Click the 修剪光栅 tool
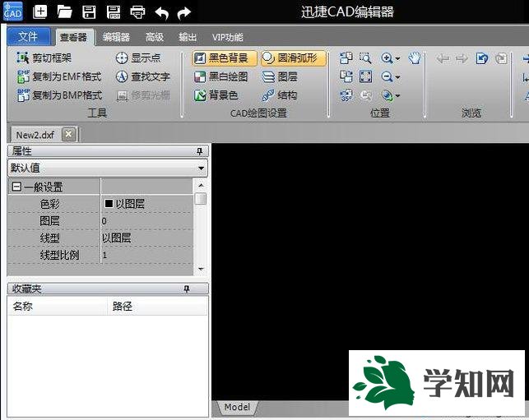 tap(143, 95)
